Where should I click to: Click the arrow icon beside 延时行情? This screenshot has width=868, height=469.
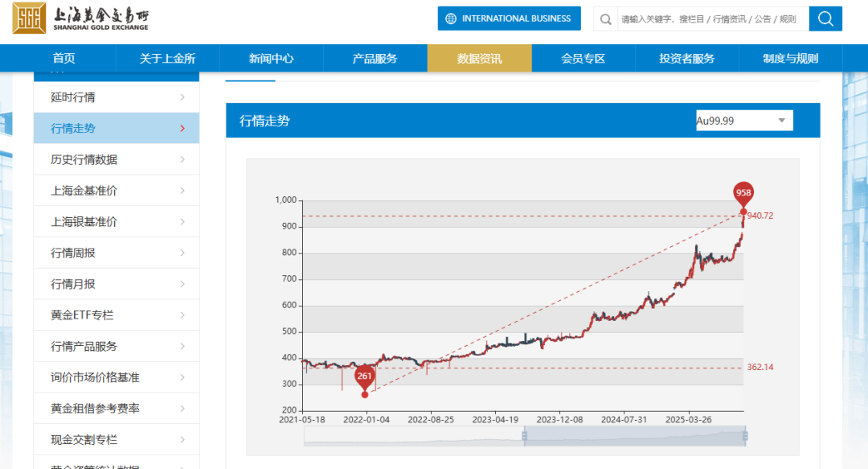182,97
